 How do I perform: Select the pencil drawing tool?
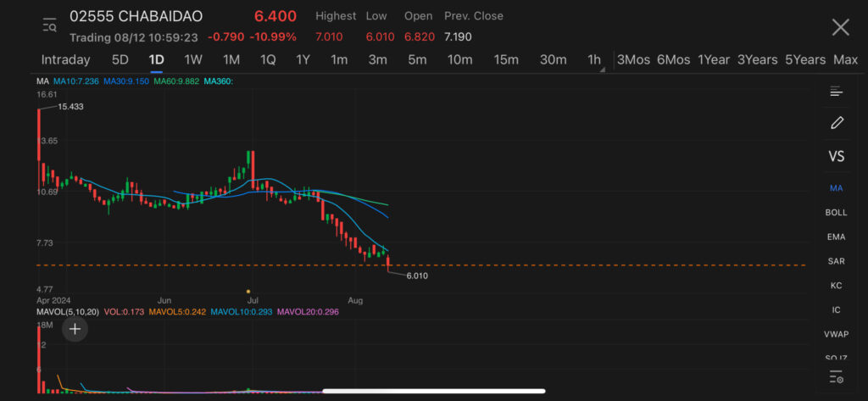[837, 123]
